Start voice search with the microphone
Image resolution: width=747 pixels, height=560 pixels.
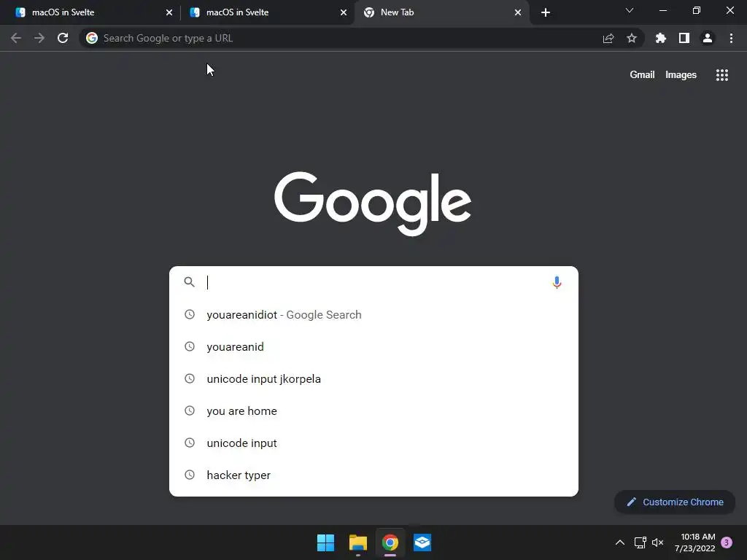click(557, 282)
